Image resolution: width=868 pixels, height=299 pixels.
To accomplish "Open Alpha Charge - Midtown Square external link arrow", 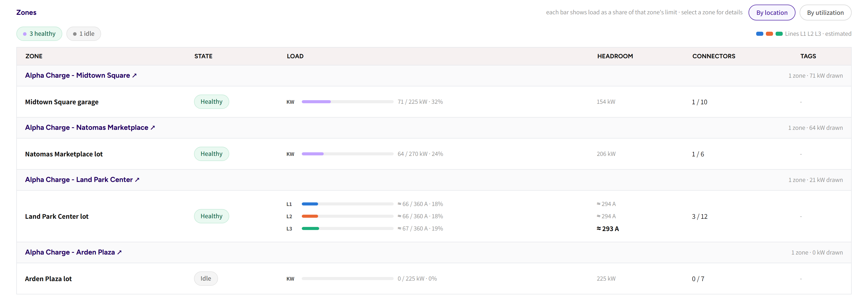I will click(135, 76).
